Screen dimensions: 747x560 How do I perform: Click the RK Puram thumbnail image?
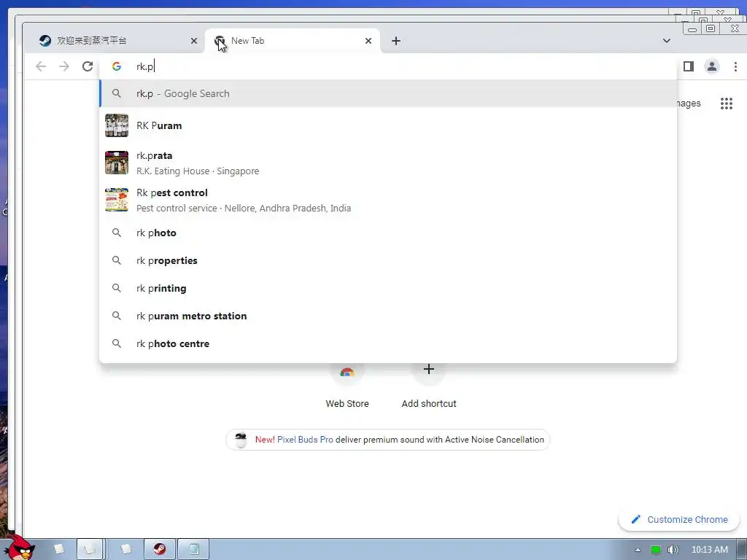117,125
